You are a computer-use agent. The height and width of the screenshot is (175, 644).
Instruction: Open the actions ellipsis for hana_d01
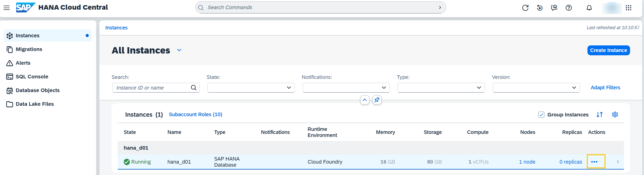coord(594,162)
